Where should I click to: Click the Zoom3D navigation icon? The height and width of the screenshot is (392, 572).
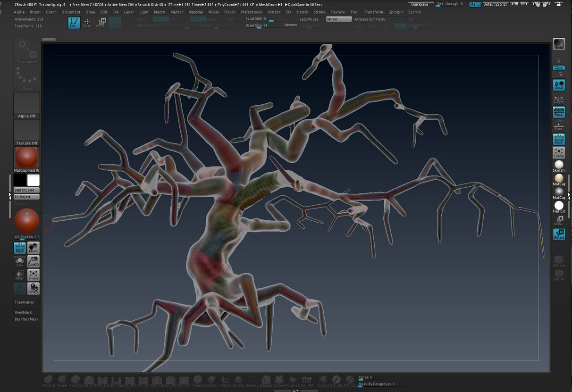click(33, 261)
